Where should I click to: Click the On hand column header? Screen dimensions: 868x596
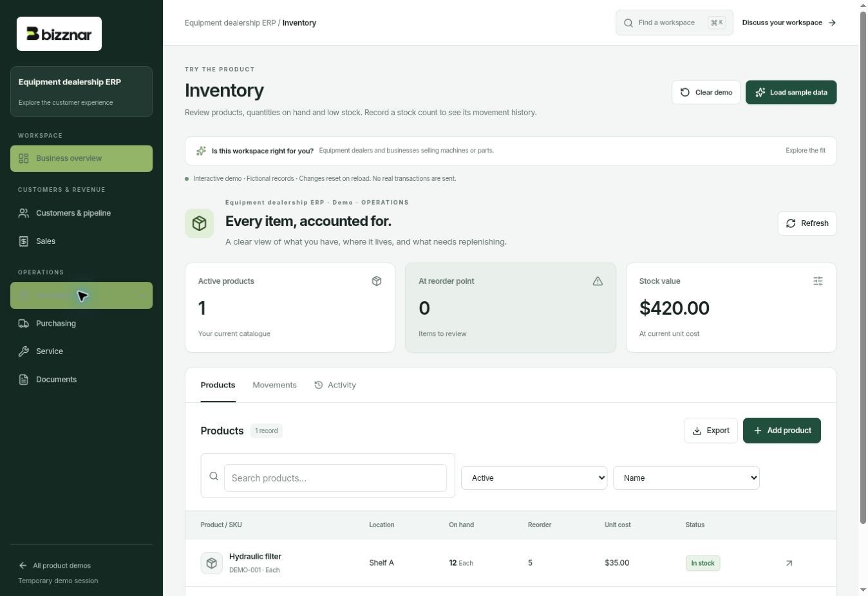click(x=461, y=525)
